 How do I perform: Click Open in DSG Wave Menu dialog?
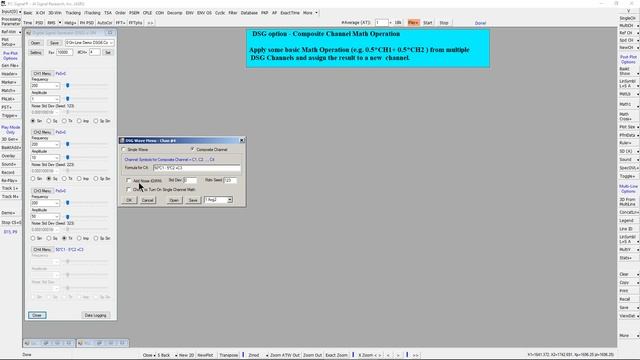[x=174, y=200]
